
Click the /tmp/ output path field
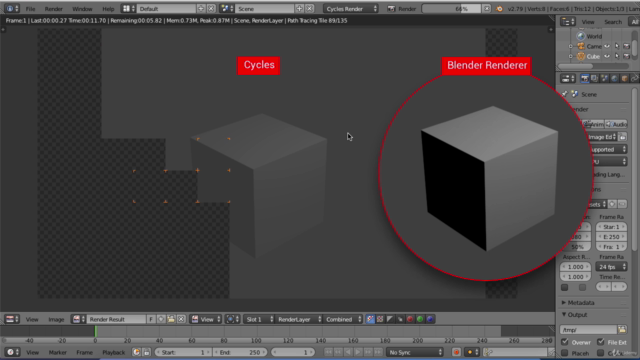tap(588, 329)
